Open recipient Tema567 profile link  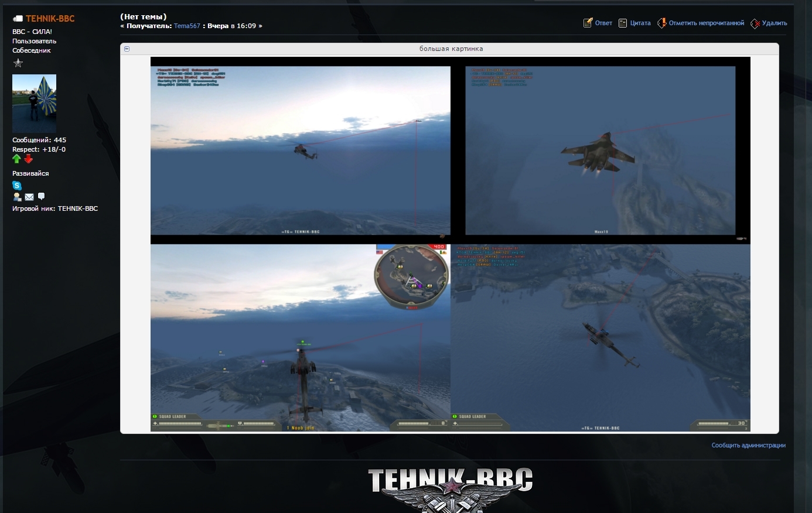click(187, 26)
